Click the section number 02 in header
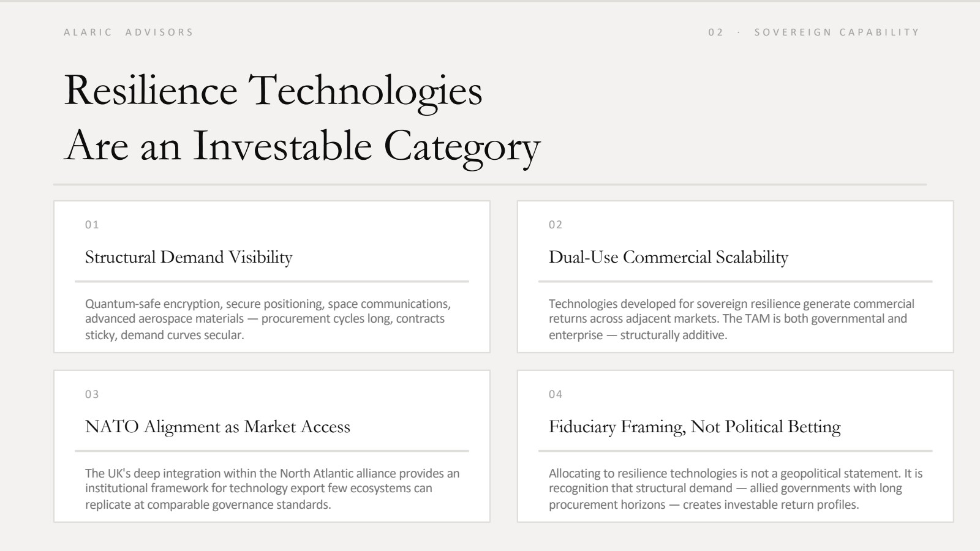This screenshot has height=551, width=980. coord(715,32)
